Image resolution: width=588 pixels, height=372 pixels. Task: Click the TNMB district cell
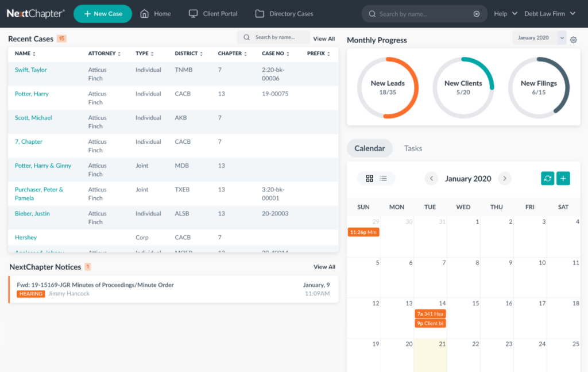coord(183,70)
